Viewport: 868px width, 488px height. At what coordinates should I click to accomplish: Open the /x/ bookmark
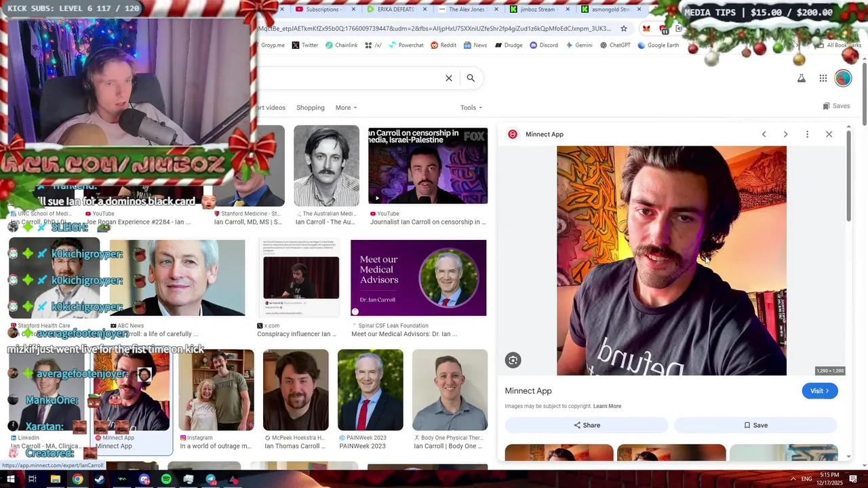(374, 45)
